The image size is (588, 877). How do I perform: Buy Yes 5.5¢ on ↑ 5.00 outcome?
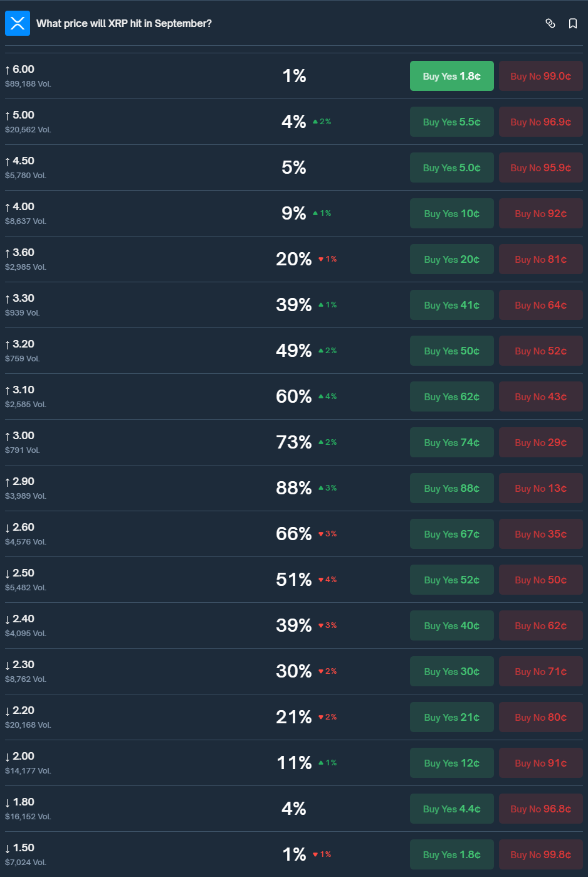(x=452, y=122)
